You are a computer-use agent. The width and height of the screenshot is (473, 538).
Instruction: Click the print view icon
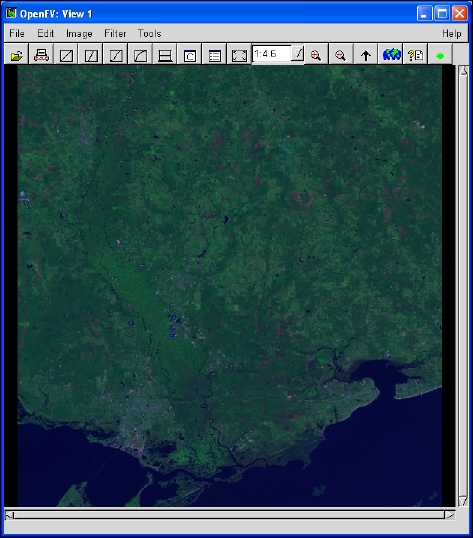point(41,55)
